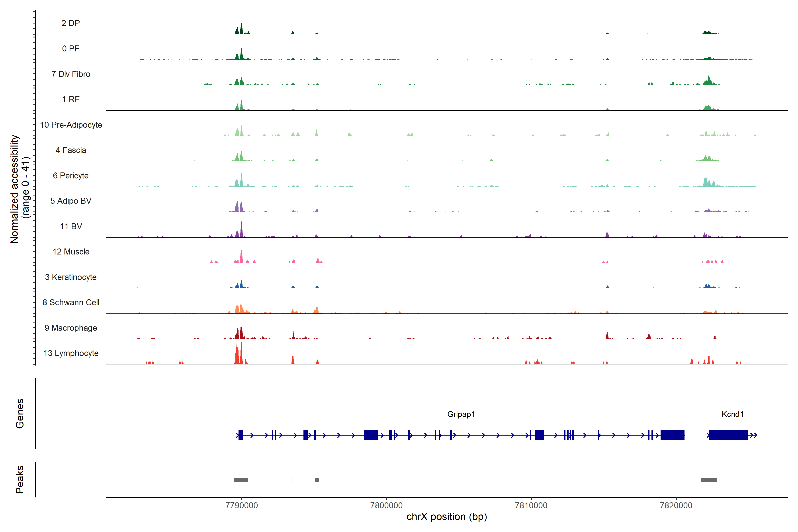Click the 2 DP track label
The image size is (798, 532).
click(x=70, y=23)
